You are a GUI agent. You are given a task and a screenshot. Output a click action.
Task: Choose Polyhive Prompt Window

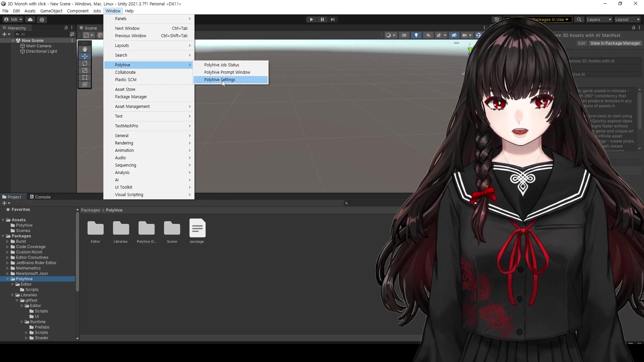(231, 72)
